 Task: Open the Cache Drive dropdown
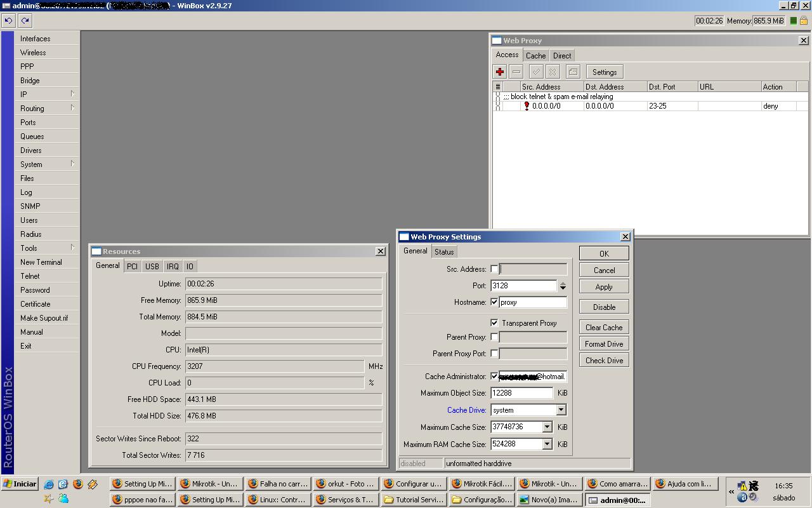(561, 410)
